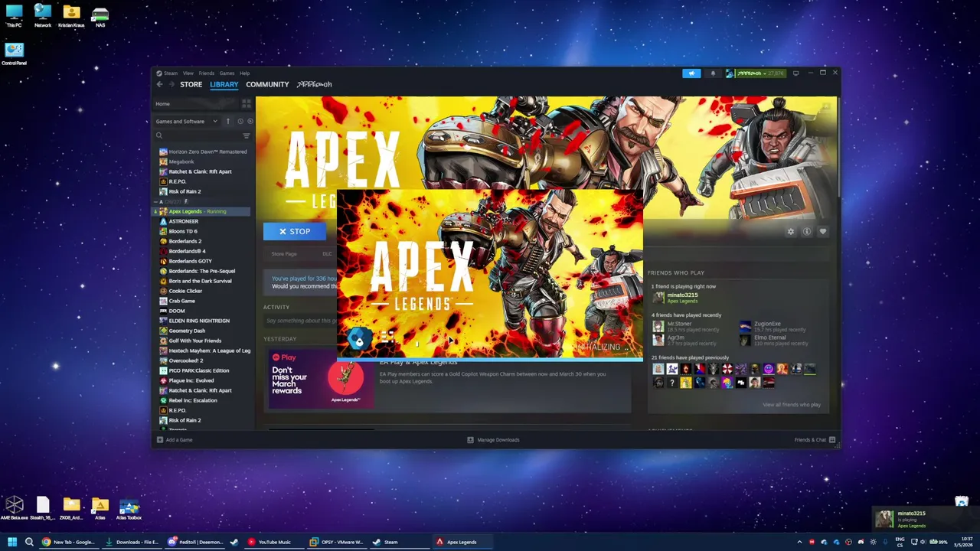The image size is (980, 551).
Task: Open the Network desktop icon
Action: (x=43, y=17)
